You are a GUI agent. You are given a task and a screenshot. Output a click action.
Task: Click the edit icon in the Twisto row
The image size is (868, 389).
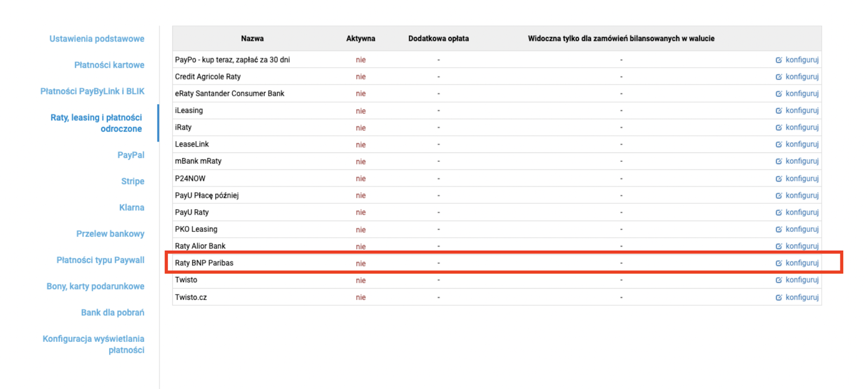pyautogui.click(x=779, y=280)
